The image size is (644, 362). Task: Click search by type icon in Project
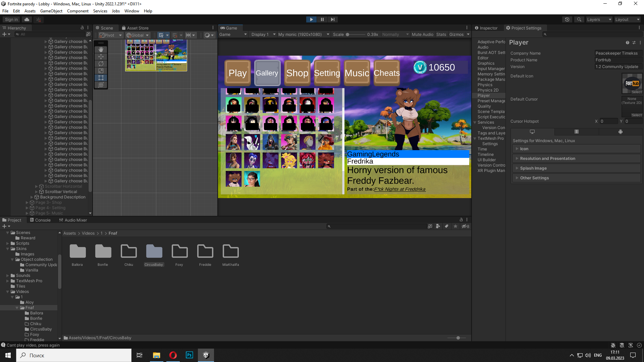point(438,226)
